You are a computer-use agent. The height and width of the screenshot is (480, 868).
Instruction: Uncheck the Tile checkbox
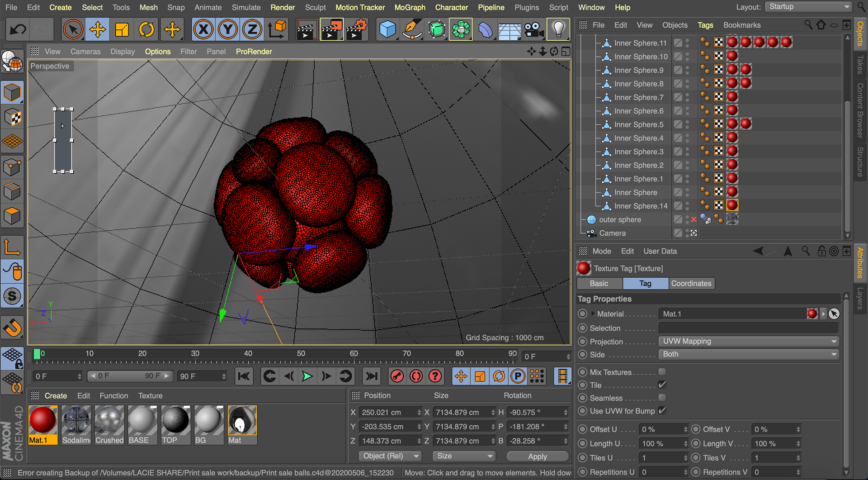[662, 385]
